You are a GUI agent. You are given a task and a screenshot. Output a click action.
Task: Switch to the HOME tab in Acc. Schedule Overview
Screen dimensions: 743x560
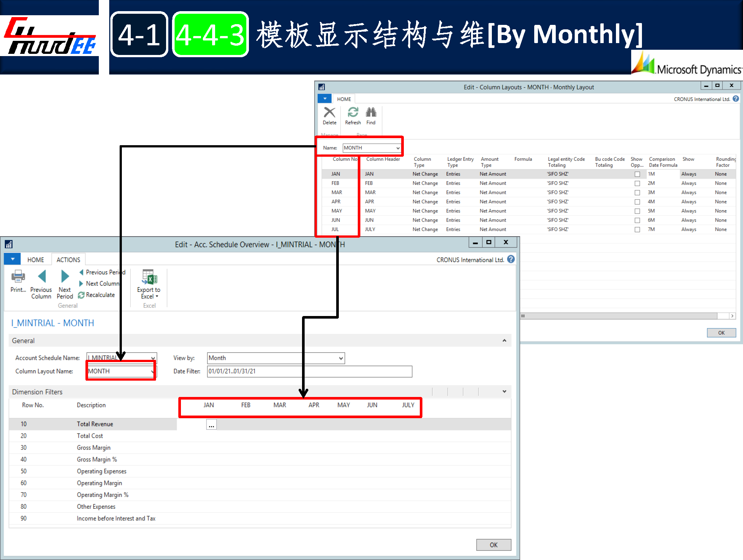(x=36, y=260)
